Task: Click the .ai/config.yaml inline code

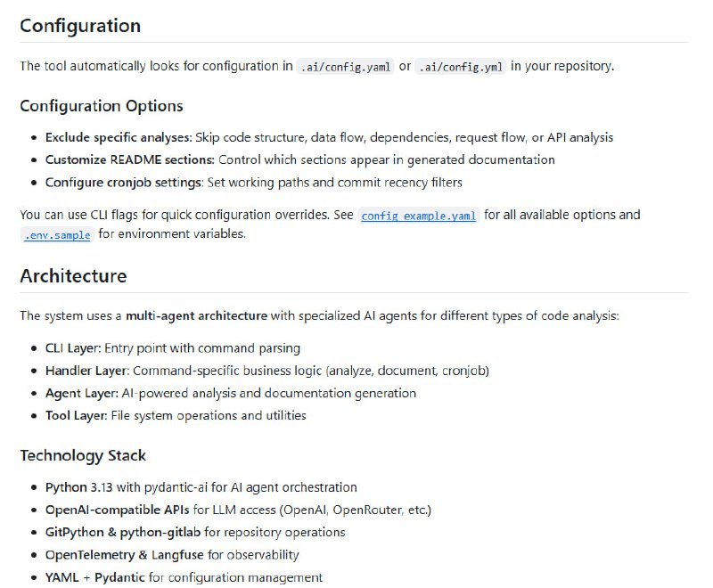Action: click(x=346, y=67)
